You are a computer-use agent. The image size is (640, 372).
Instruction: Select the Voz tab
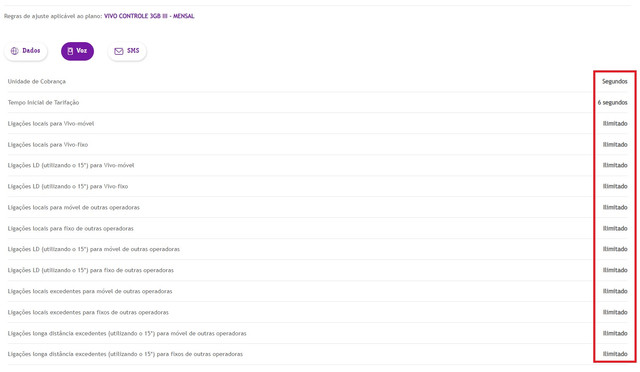(77, 51)
